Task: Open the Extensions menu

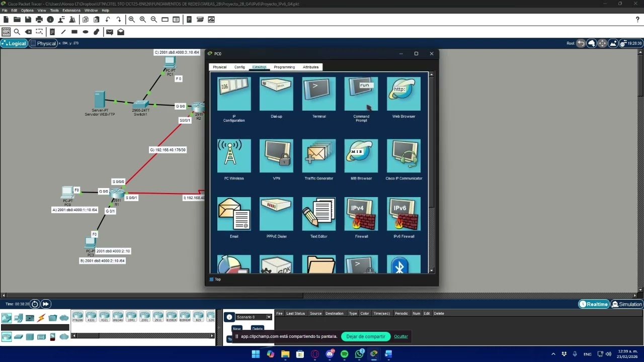Action: pos(71,10)
